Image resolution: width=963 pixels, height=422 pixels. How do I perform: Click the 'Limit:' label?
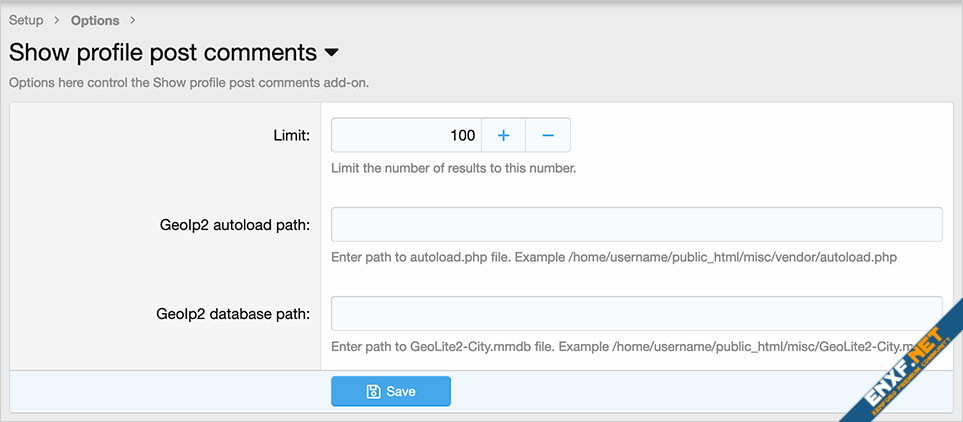(x=290, y=135)
